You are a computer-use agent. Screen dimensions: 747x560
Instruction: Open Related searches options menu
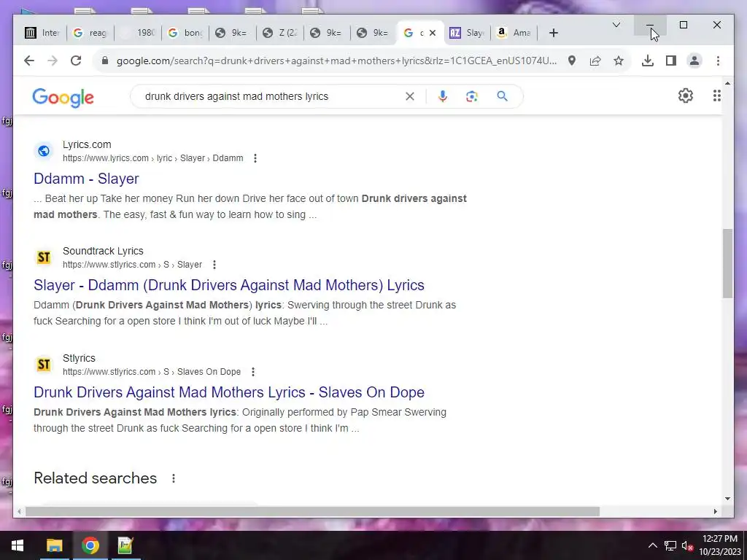(174, 478)
